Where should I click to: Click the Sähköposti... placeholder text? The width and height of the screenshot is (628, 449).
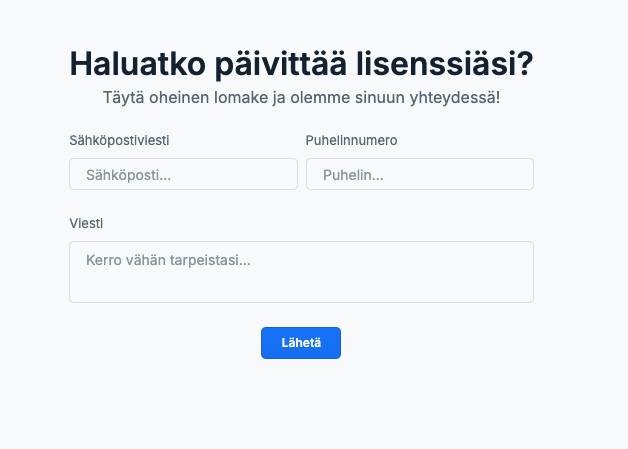[x=129, y=175]
